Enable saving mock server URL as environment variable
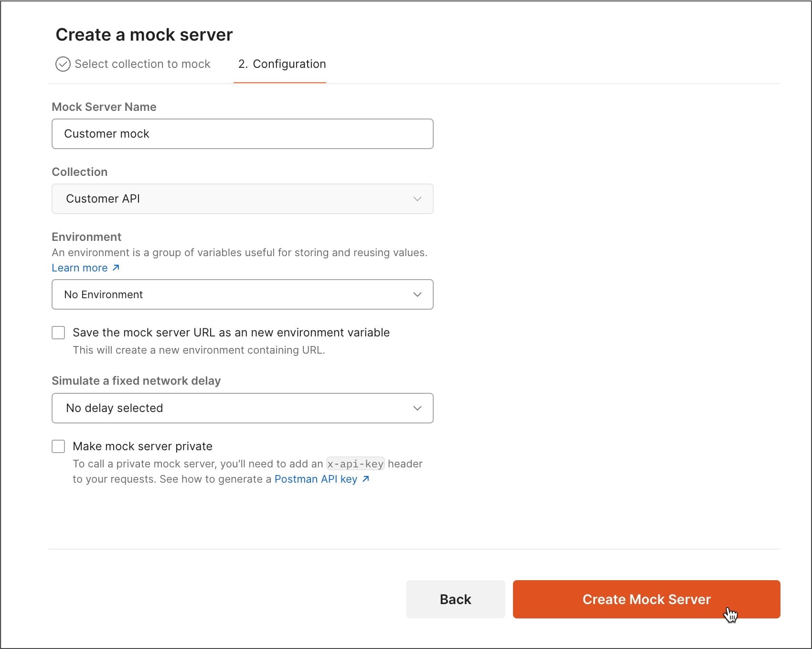The height and width of the screenshot is (649, 812). (x=58, y=333)
